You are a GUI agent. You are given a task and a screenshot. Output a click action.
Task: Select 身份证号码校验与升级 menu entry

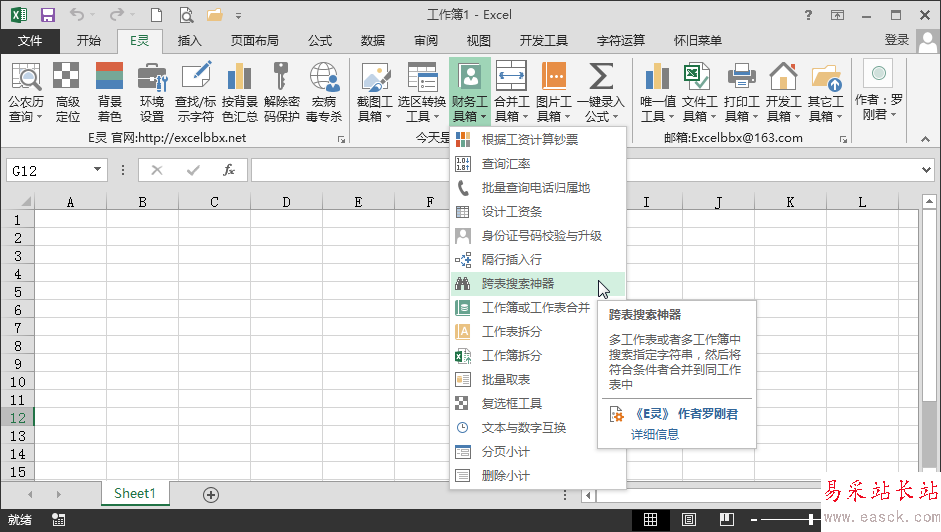coord(538,235)
